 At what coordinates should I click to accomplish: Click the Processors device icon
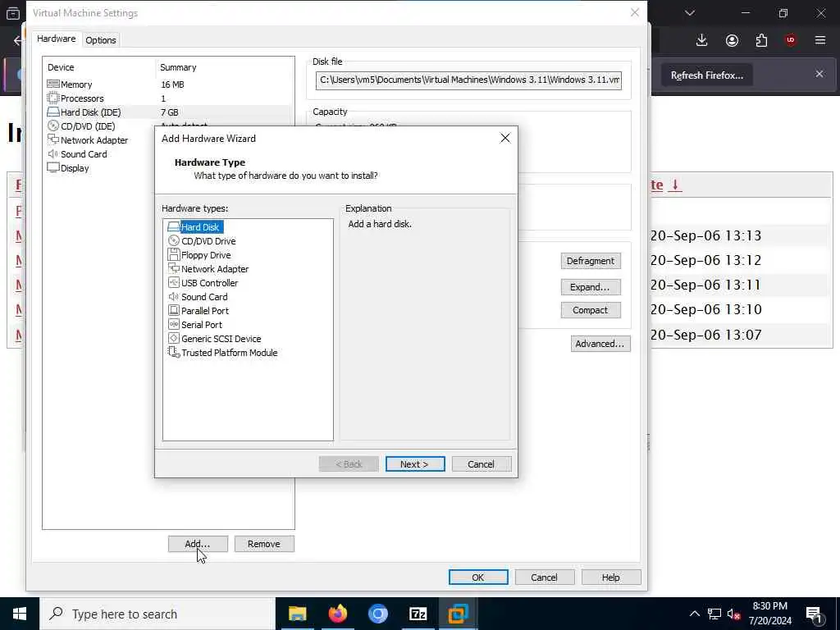[53, 98]
